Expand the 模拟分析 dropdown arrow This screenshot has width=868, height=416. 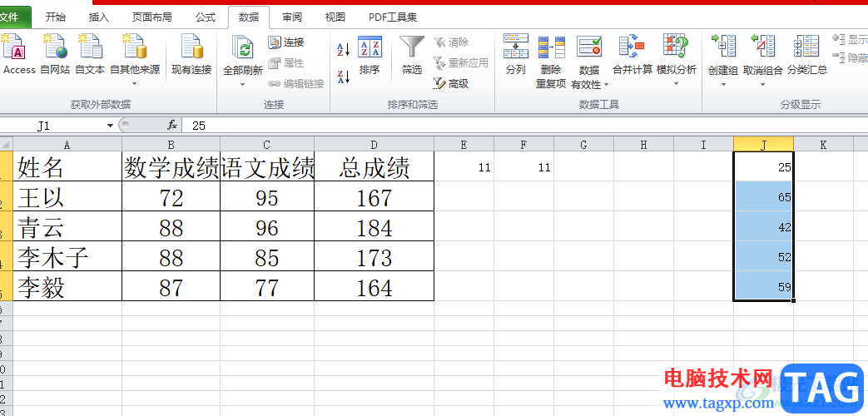click(x=676, y=84)
